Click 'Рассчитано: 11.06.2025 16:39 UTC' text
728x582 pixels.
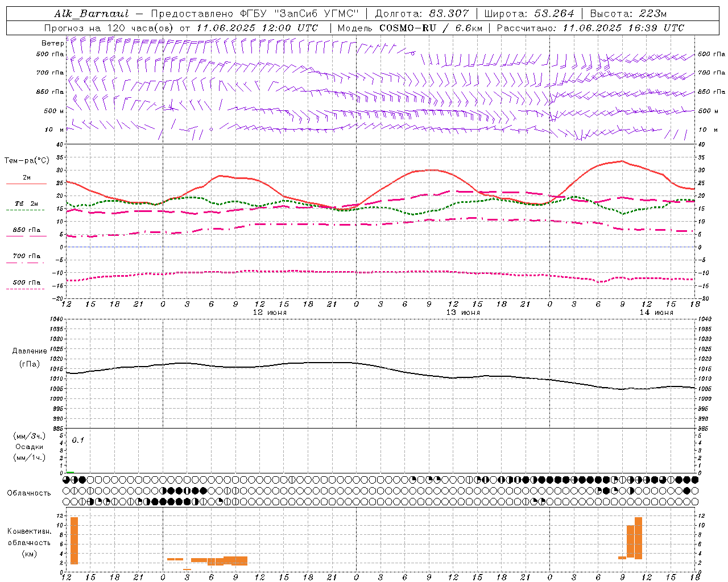click(590, 28)
